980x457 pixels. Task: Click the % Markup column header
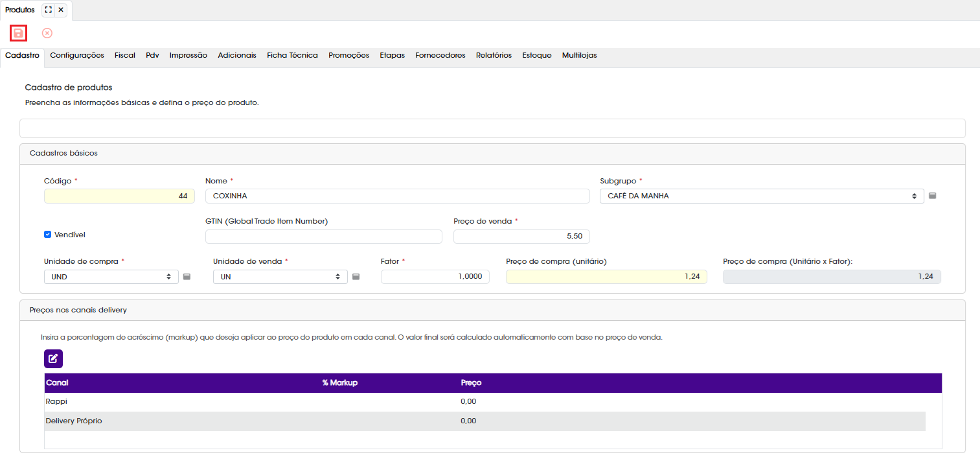click(340, 383)
